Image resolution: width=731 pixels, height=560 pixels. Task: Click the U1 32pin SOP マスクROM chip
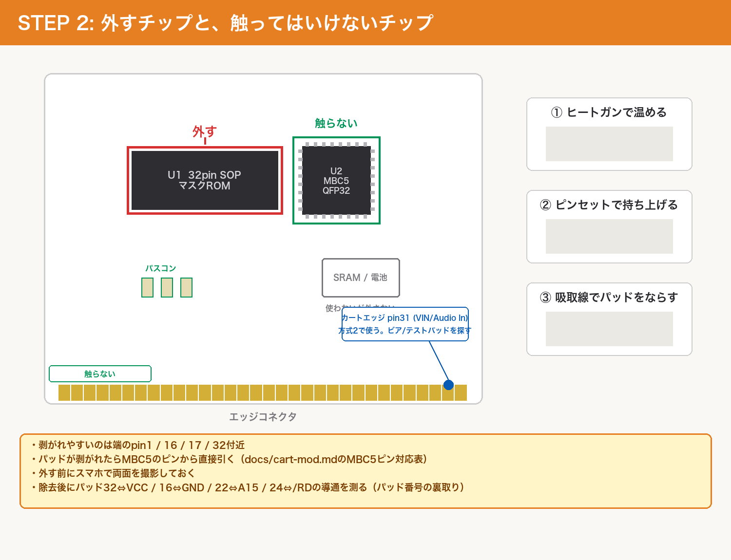(205, 180)
